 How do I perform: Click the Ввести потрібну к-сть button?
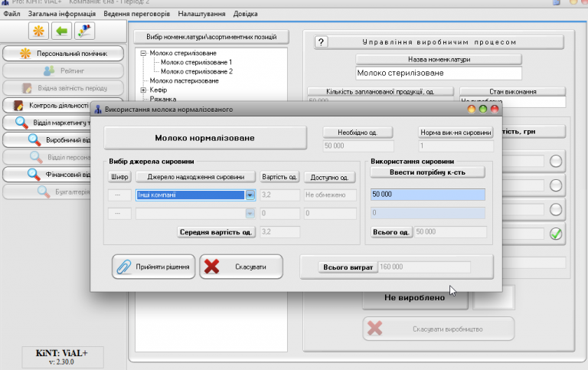click(x=427, y=172)
